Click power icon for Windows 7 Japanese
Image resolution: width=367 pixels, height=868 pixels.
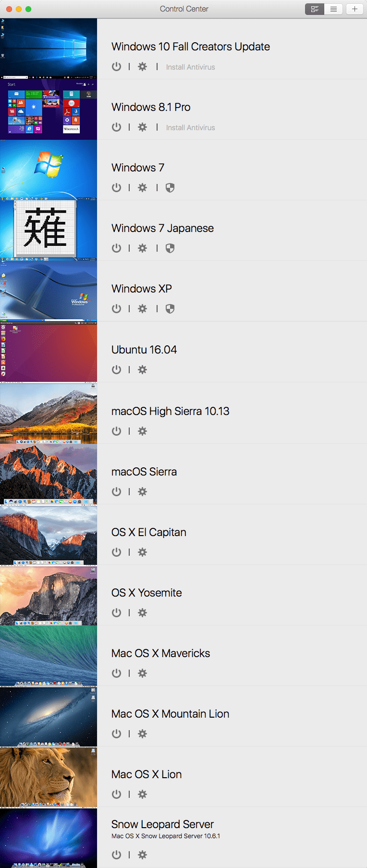pos(116,248)
